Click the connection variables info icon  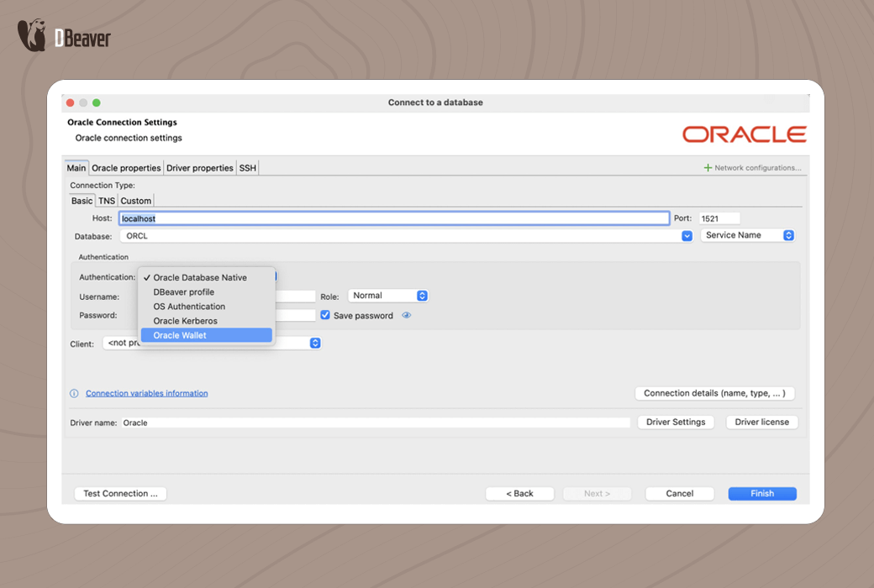(x=74, y=393)
